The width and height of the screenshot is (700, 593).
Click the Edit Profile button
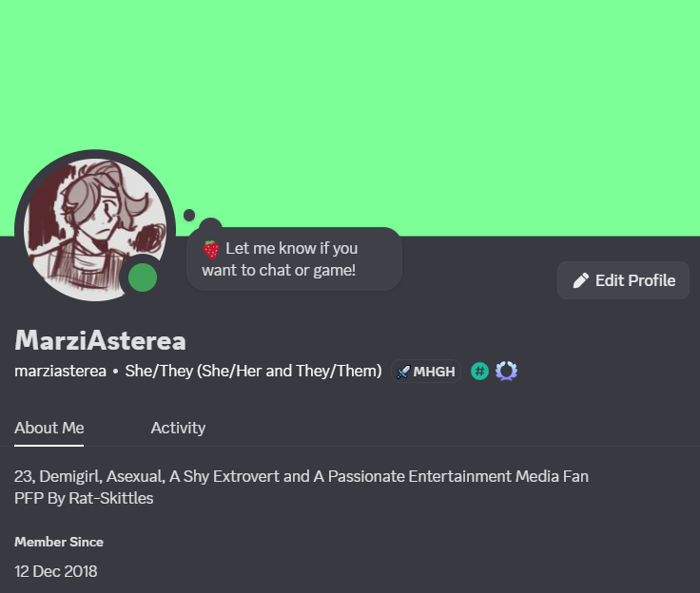(623, 280)
